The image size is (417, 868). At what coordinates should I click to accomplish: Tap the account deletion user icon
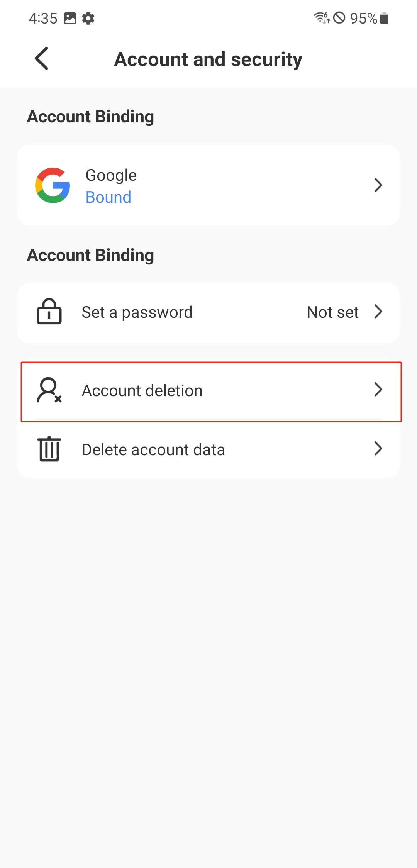coord(49,390)
